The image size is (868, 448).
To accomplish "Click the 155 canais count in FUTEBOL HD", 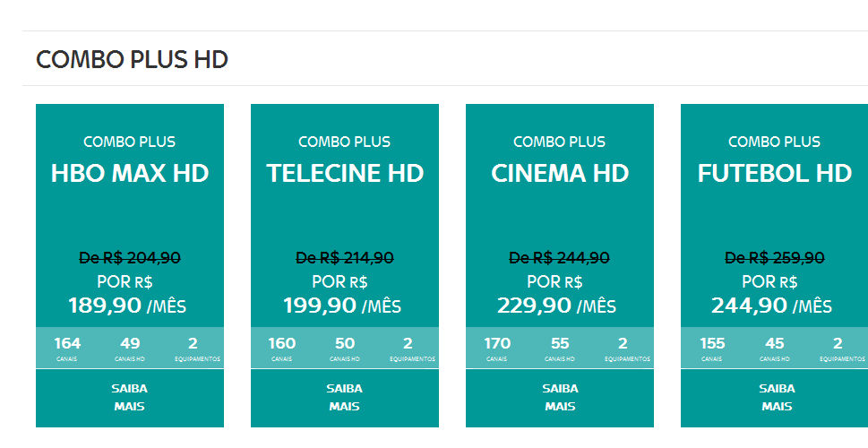I will tap(712, 349).
